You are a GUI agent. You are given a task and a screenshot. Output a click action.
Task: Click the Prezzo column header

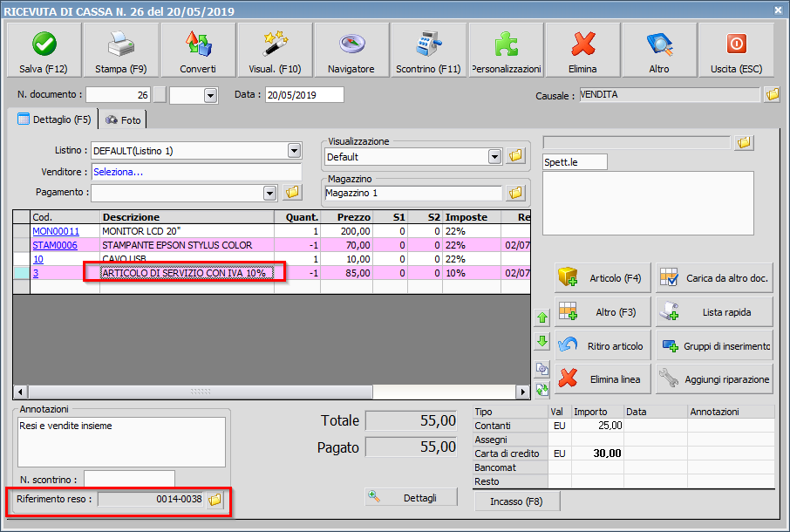pyautogui.click(x=347, y=217)
